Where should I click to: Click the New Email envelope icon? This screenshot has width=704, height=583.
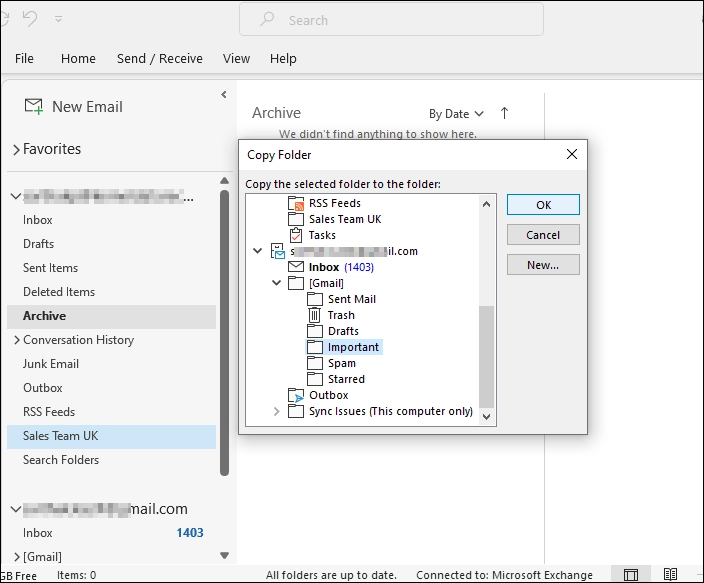point(34,106)
